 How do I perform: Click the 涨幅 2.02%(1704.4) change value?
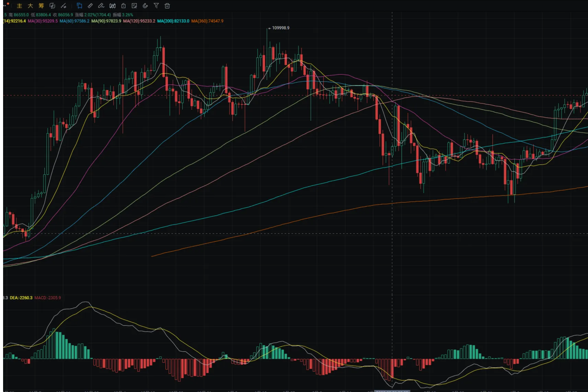pyautogui.click(x=93, y=15)
